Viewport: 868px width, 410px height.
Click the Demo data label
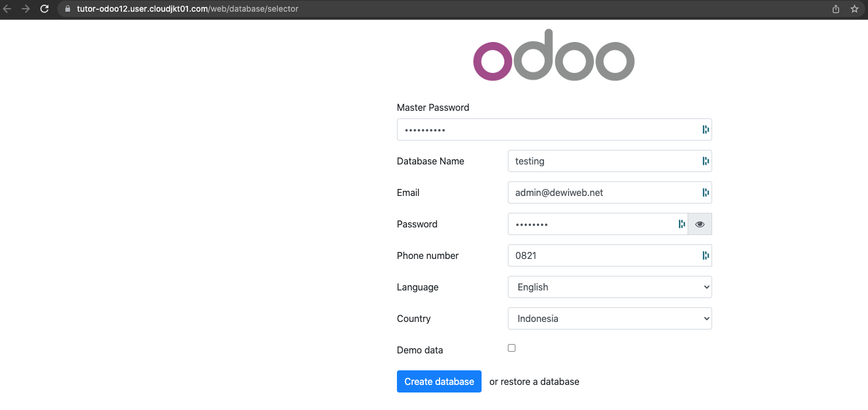coord(420,350)
